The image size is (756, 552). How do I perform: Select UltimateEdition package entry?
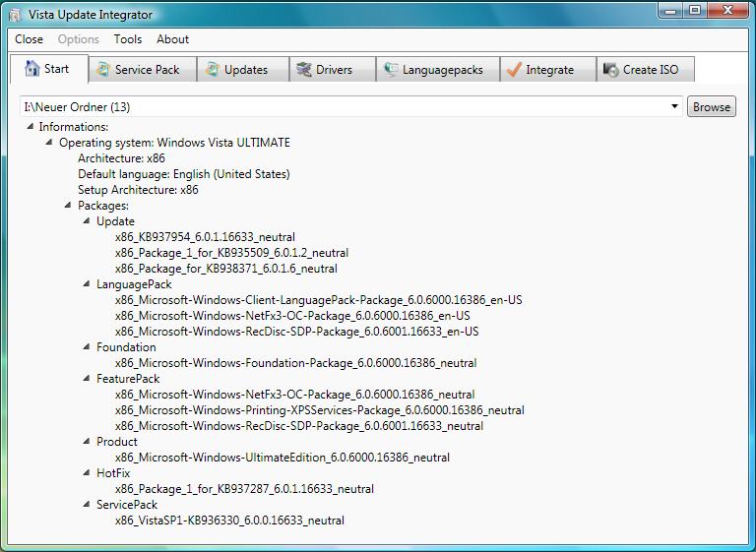[283, 457]
